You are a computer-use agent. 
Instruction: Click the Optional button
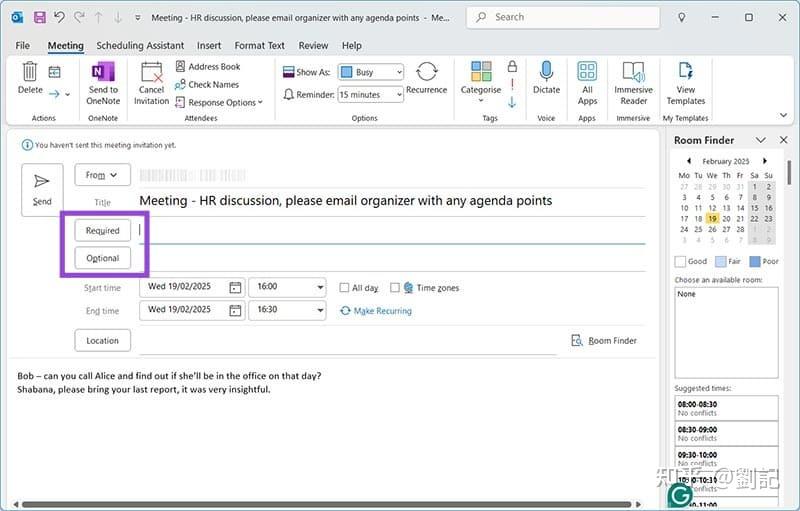click(x=103, y=258)
